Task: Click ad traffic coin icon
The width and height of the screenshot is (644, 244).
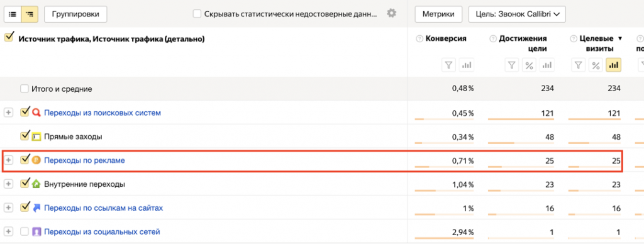Action: point(36,160)
